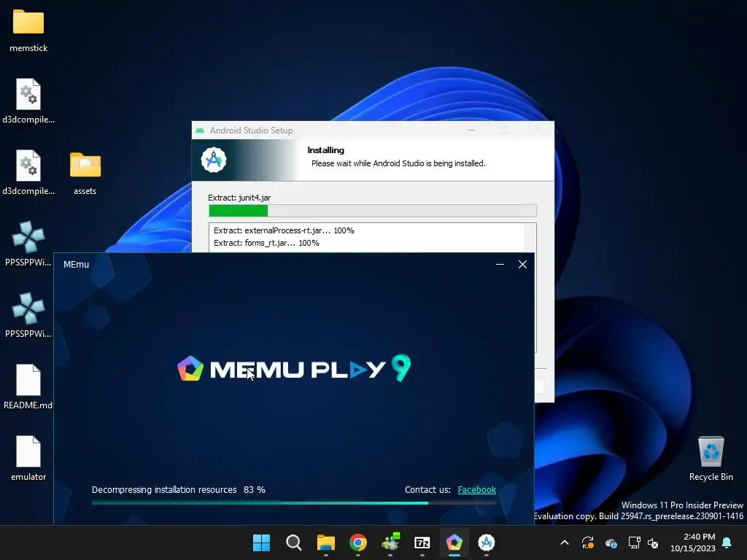Open the muted volume tray icon
Screen dimensions: 747x560
coord(653,542)
